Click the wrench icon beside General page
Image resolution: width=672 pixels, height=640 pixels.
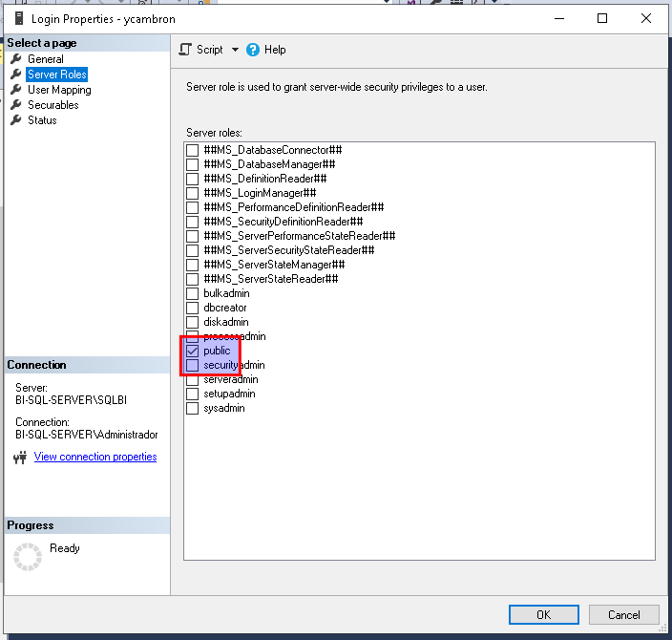point(15,59)
